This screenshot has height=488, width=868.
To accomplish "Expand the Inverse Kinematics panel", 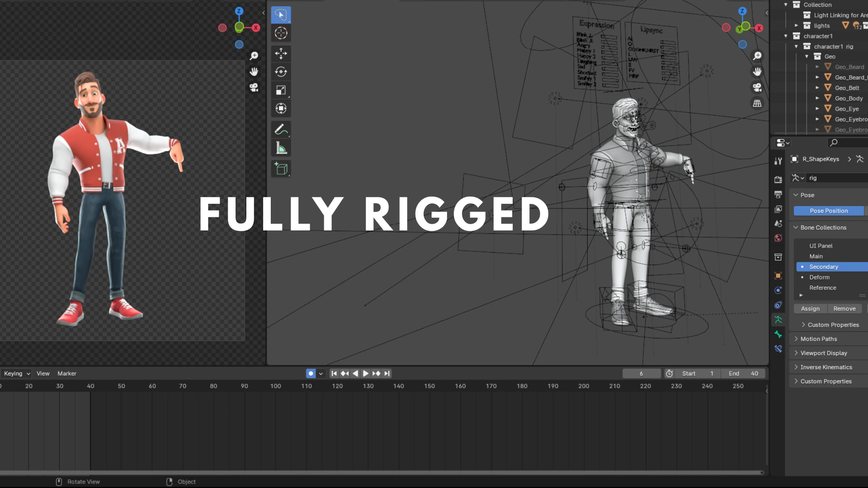I will pos(826,367).
